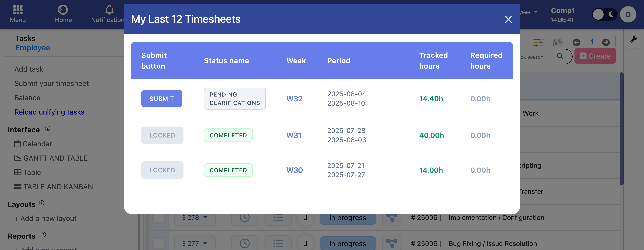Toggle the dark mode switch
The image size is (644, 250).
pyautogui.click(x=605, y=14)
